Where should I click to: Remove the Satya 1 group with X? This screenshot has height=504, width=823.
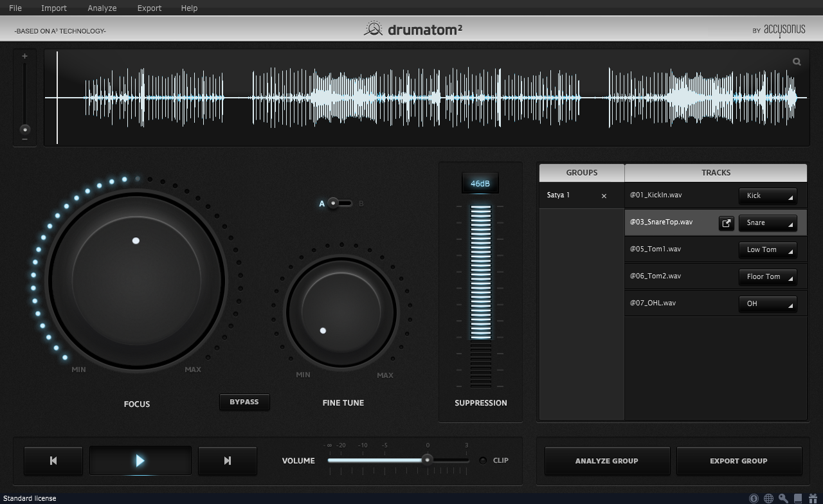click(604, 196)
